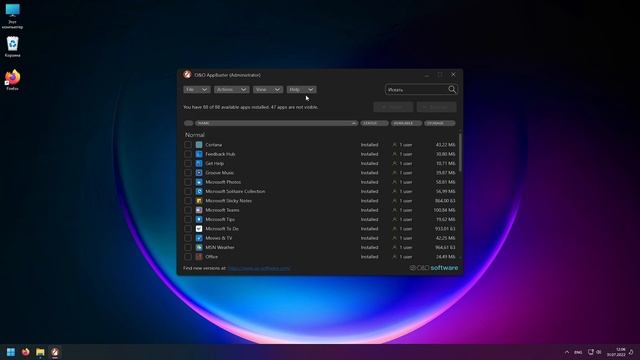The height and width of the screenshot is (360, 640).
Task: Click the disabled Install button
Action: [393, 107]
